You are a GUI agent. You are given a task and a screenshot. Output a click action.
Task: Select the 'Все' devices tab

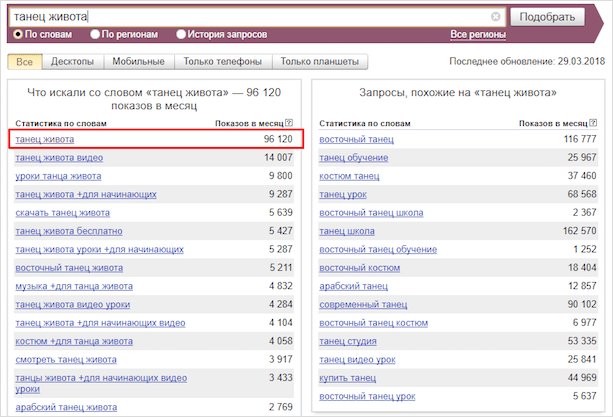tap(25, 62)
